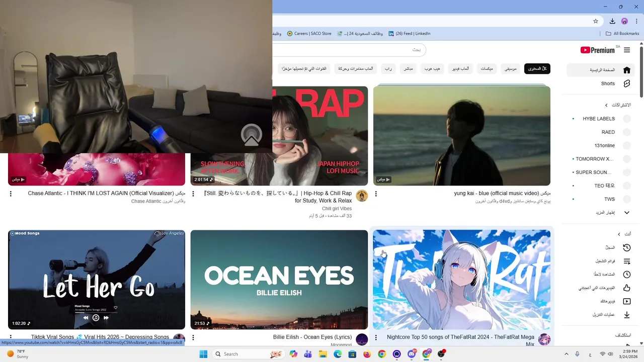Open the Chrome downloads icon
This screenshot has width=644, height=362.
[x=612, y=21]
